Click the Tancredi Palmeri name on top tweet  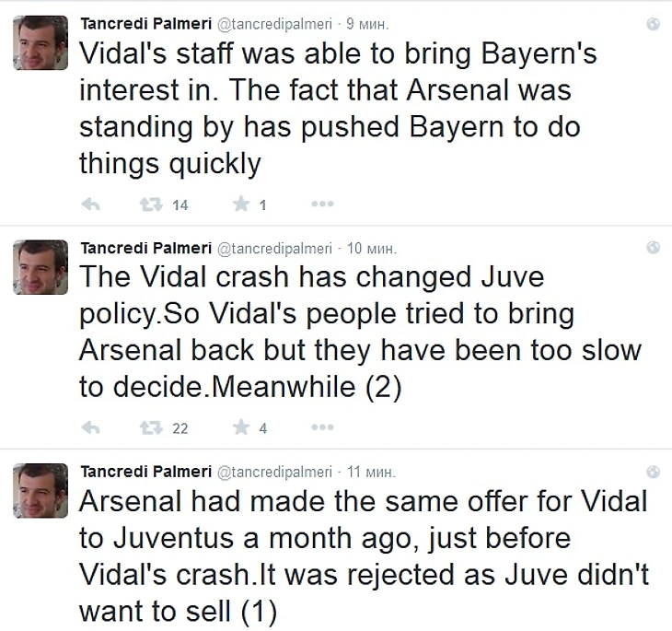coord(145,24)
